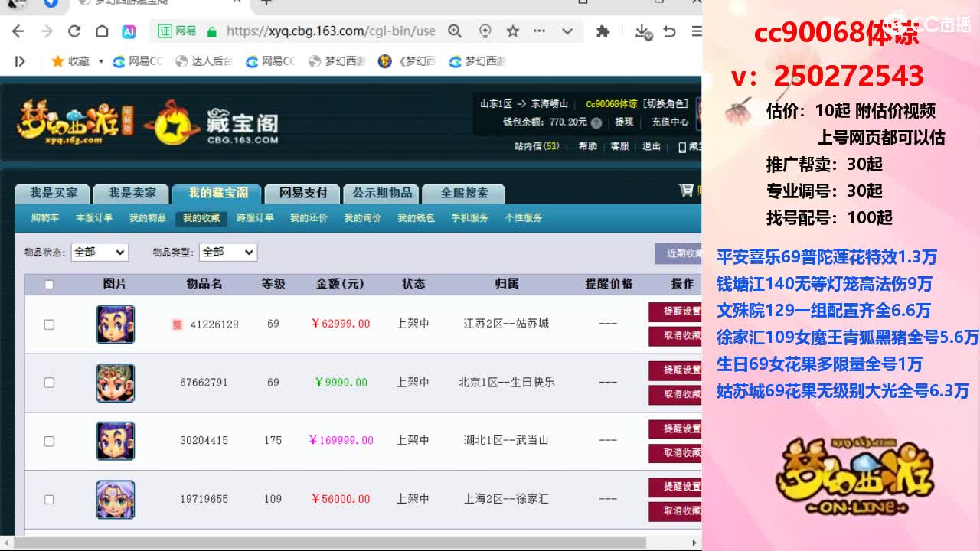Click the undo closed tab icon

click(x=670, y=31)
